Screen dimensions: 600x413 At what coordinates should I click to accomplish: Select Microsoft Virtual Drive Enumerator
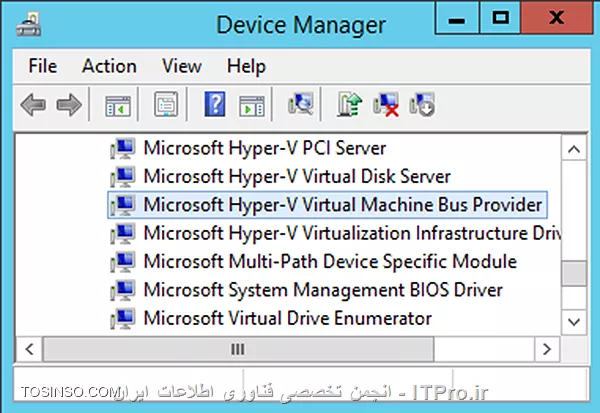288,318
